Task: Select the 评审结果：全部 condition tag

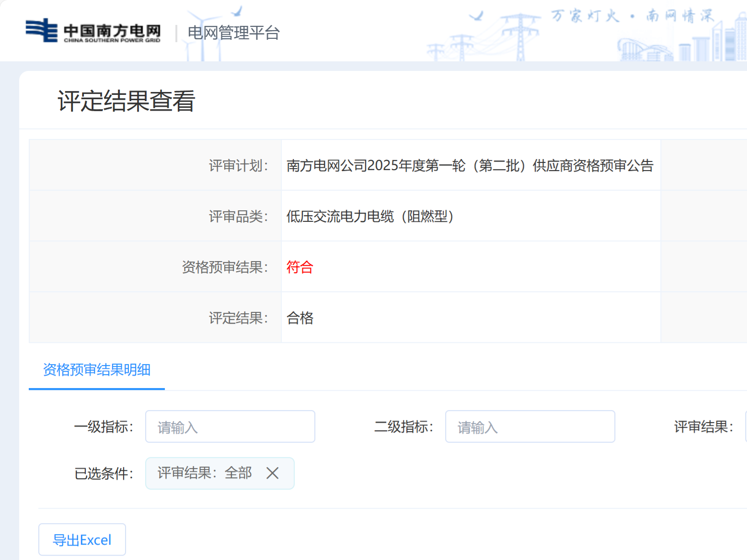Action: (205, 473)
